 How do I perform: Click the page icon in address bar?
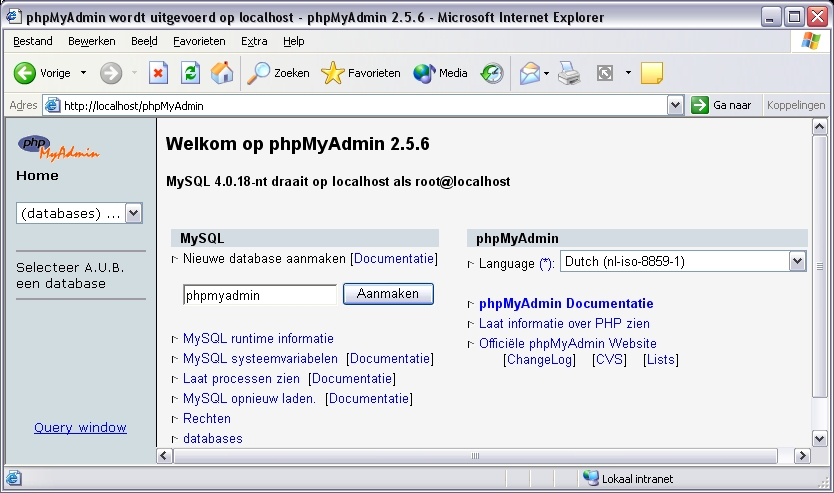52,105
